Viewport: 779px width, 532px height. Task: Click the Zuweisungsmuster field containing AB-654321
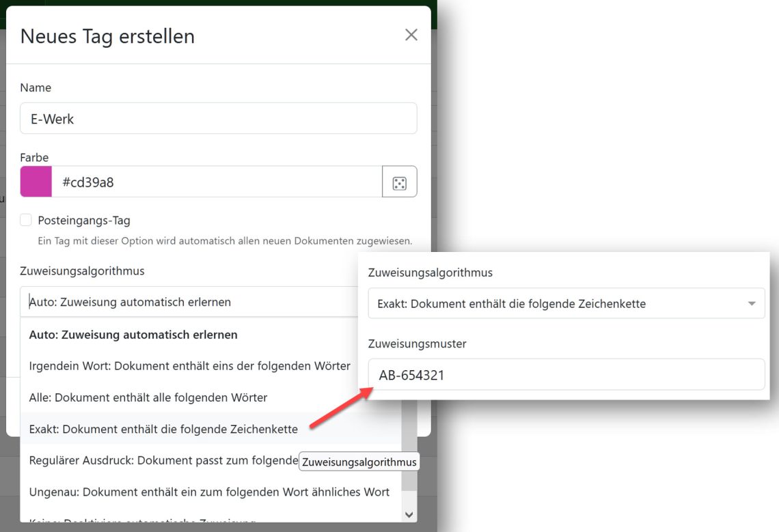coord(566,374)
